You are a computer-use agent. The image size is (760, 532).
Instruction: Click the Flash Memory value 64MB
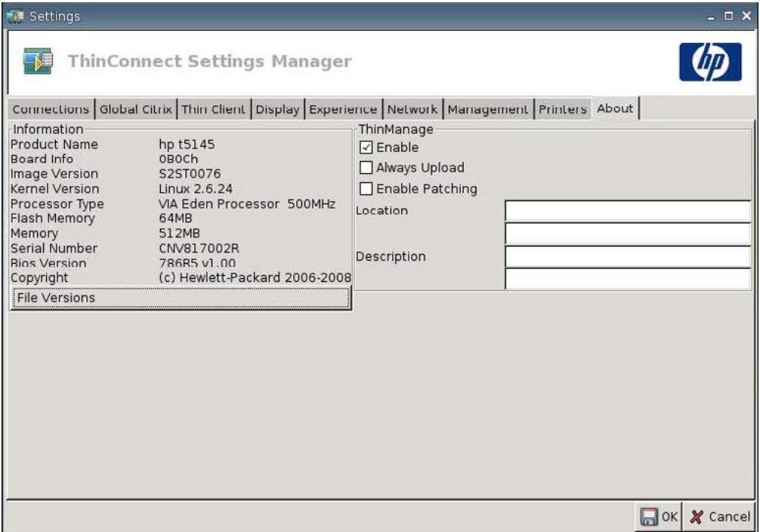(175, 218)
